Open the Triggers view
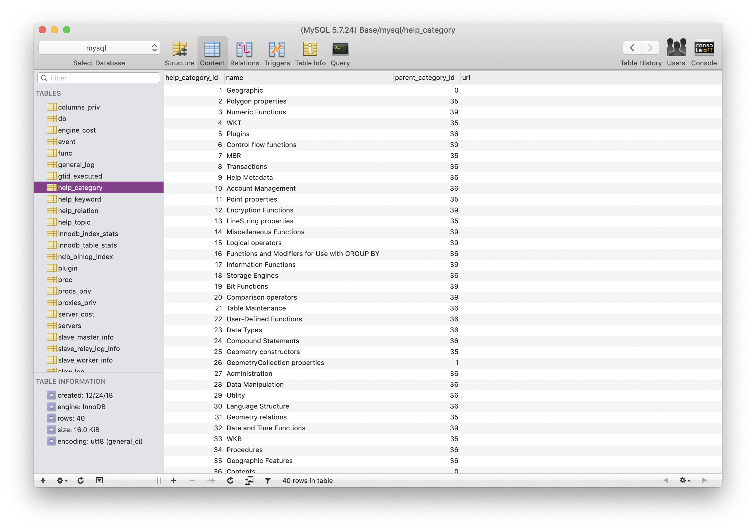The width and height of the screenshot is (756, 532). [x=277, y=53]
